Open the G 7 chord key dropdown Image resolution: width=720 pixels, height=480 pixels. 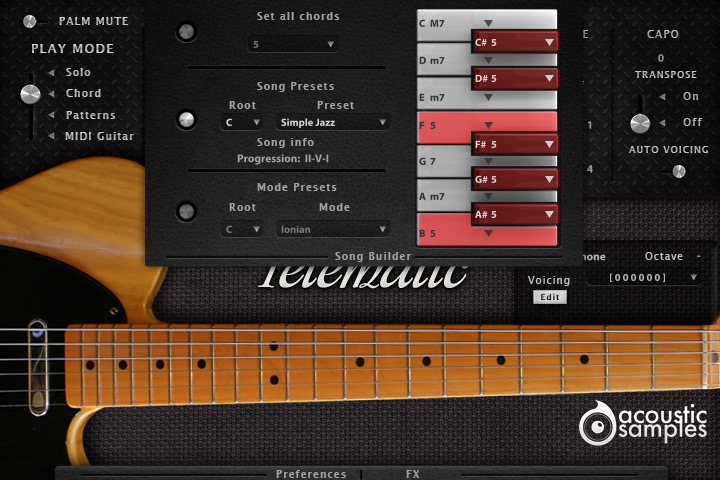tap(488, 161)
